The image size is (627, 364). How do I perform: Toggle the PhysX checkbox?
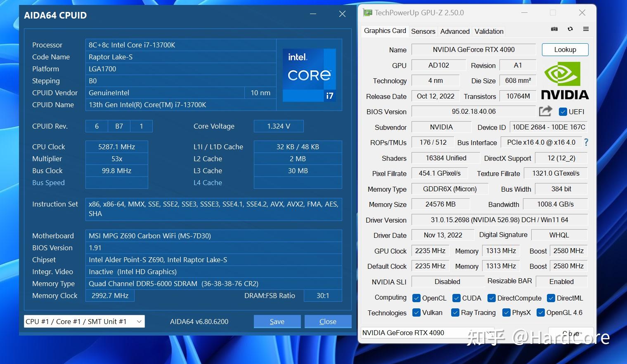[x=506, y=312]
